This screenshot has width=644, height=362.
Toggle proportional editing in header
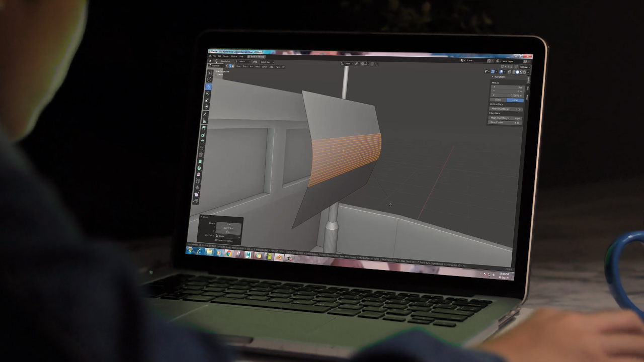click(372, 64)
